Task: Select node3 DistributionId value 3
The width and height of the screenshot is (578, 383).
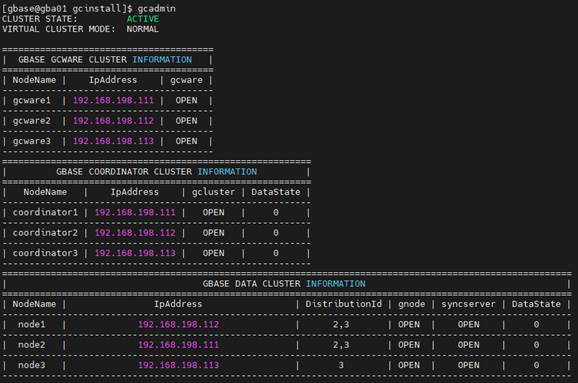Action: pyautogui.click(x=341, y=365)
